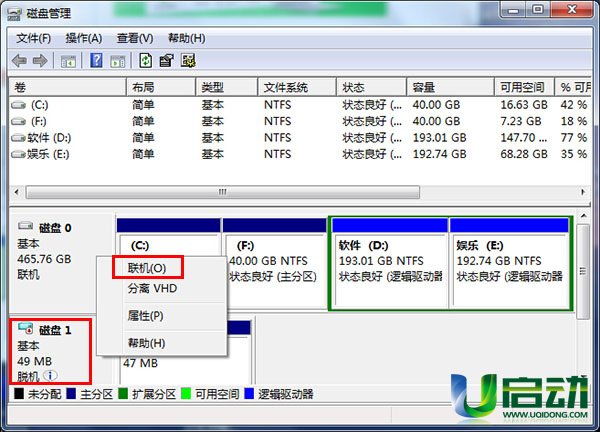600x432 pixels.
Task: Click the horizontal scrollbar left arrow
Action: click(x=16, y=192)
